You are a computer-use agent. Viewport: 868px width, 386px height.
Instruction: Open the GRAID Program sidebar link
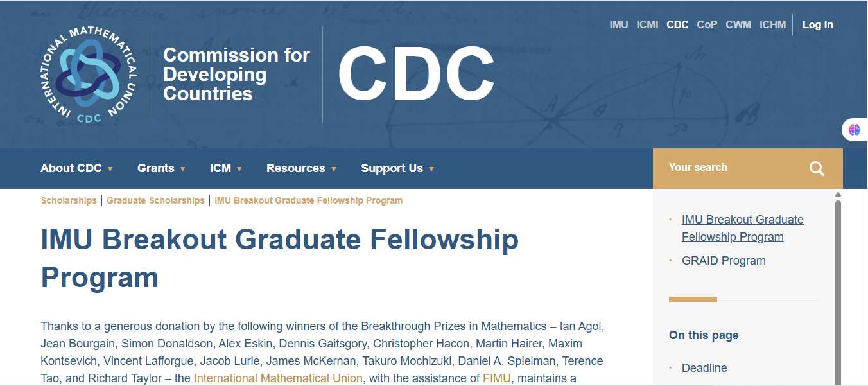coord(724,261)
